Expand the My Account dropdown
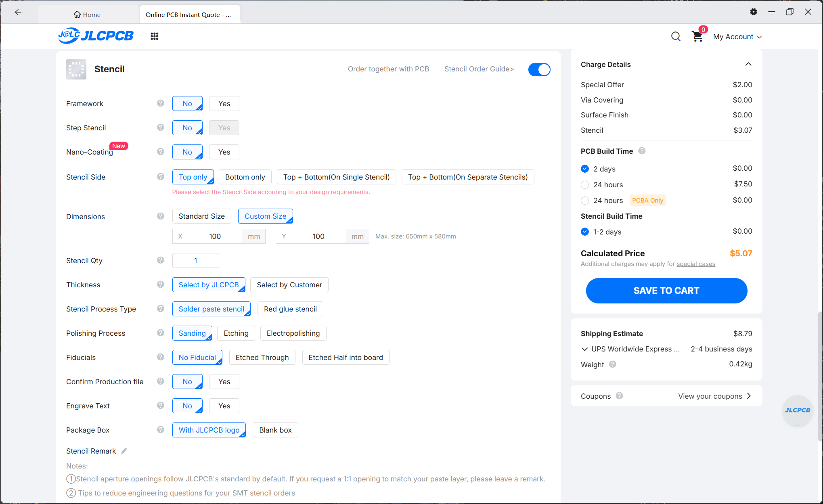The height and width of the screenshot is (504, 823). (737, 37)
